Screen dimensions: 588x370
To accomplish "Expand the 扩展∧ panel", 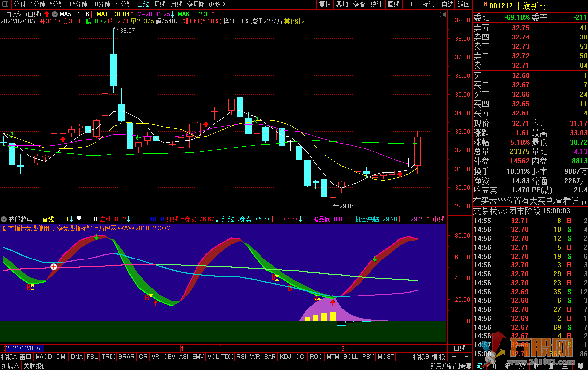I will 10,366.
